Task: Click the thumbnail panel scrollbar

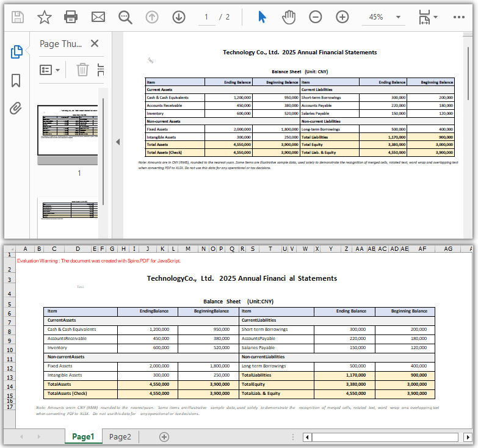Action: tap(103, 151)
